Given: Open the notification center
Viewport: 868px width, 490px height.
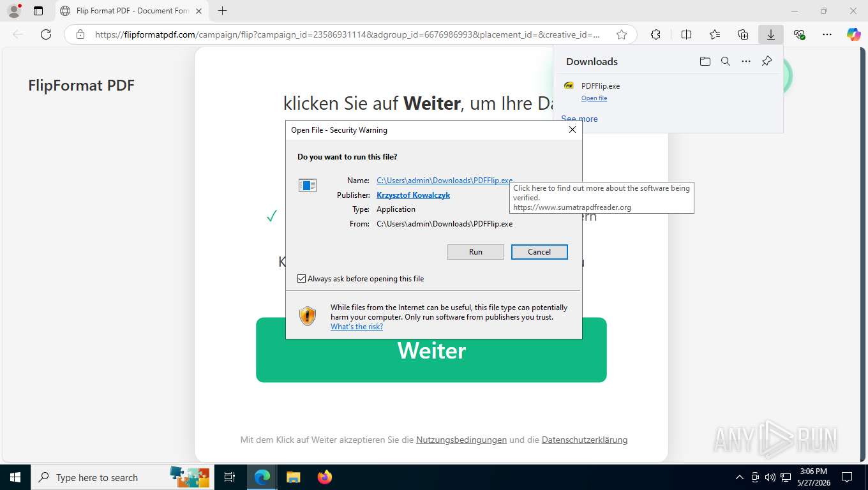Looking at the screenshot, I should [846, 477].
